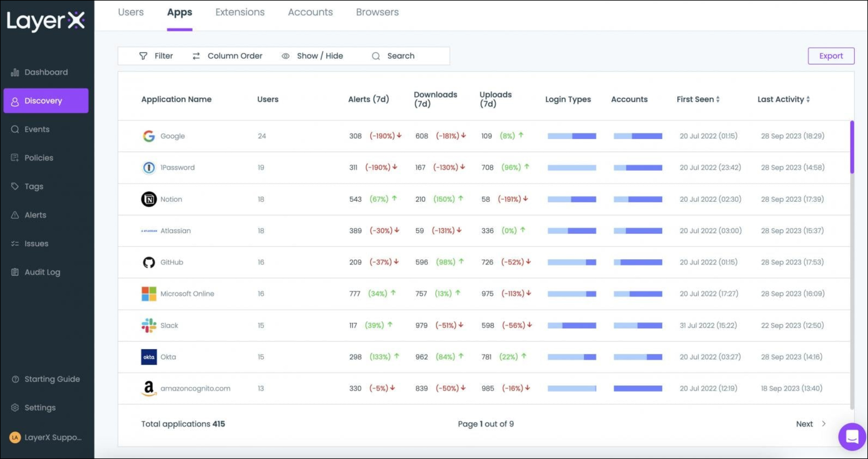Click the Audit Log icon
Viewport: 868px width, 459px height.
click(x=15, y=272)
